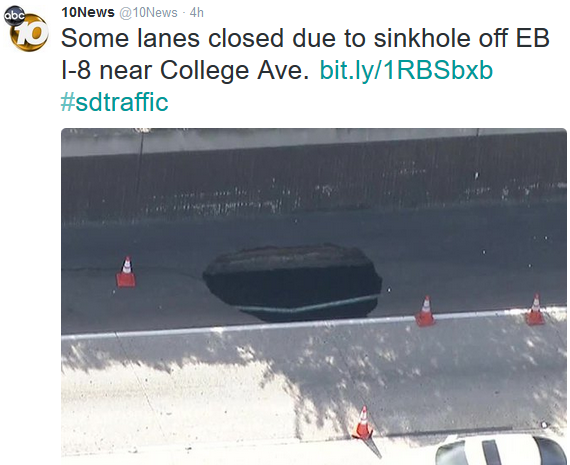Click the fallen cone at the photo's bottom

(365, 431)
